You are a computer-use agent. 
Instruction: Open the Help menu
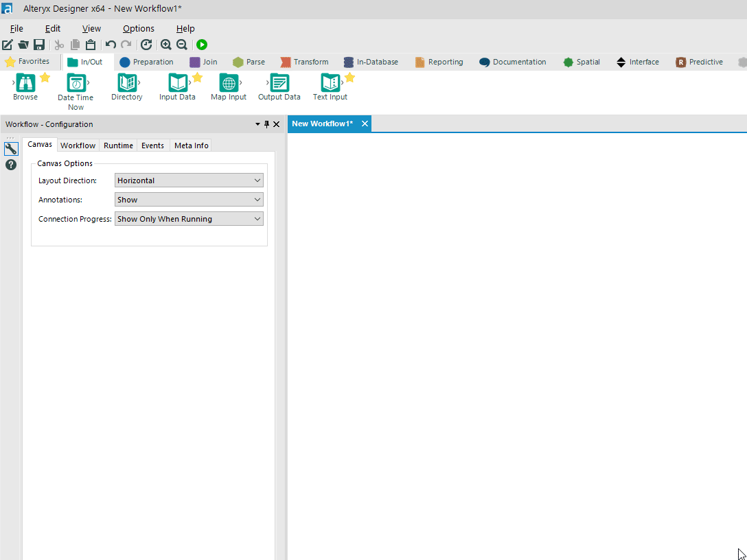[x=185, y=29]
